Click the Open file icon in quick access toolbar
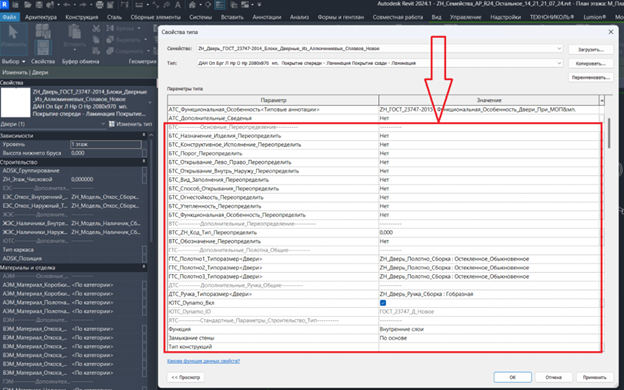The image size is (624, 390). click(27, 5)
